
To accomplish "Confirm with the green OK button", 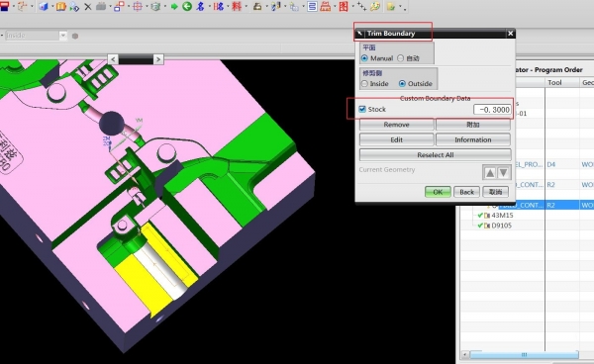I will [438, 192].
